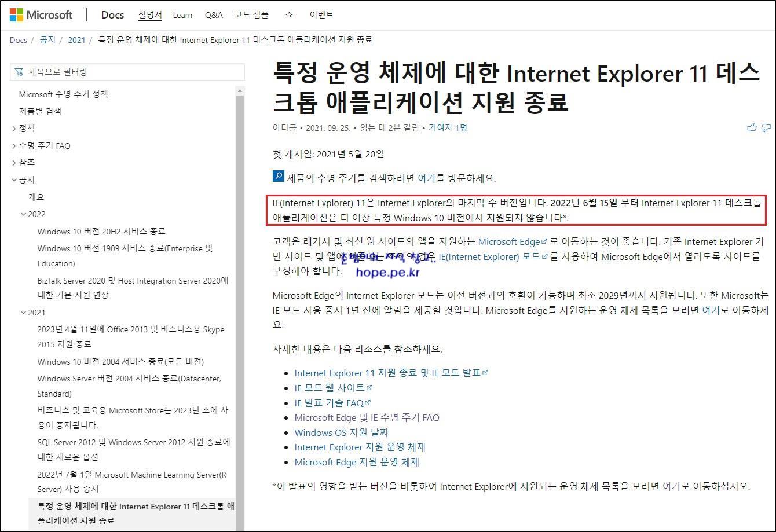This screenshot has height=532, width=776.
Task: Click the thumbs-up feedback icon
Action: (752, 127)
